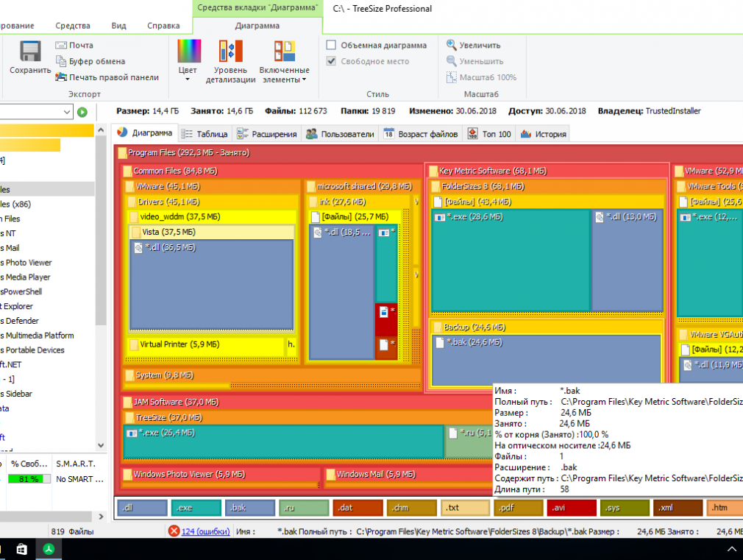Select the Vista *.dll treemap block

point(211,284)
